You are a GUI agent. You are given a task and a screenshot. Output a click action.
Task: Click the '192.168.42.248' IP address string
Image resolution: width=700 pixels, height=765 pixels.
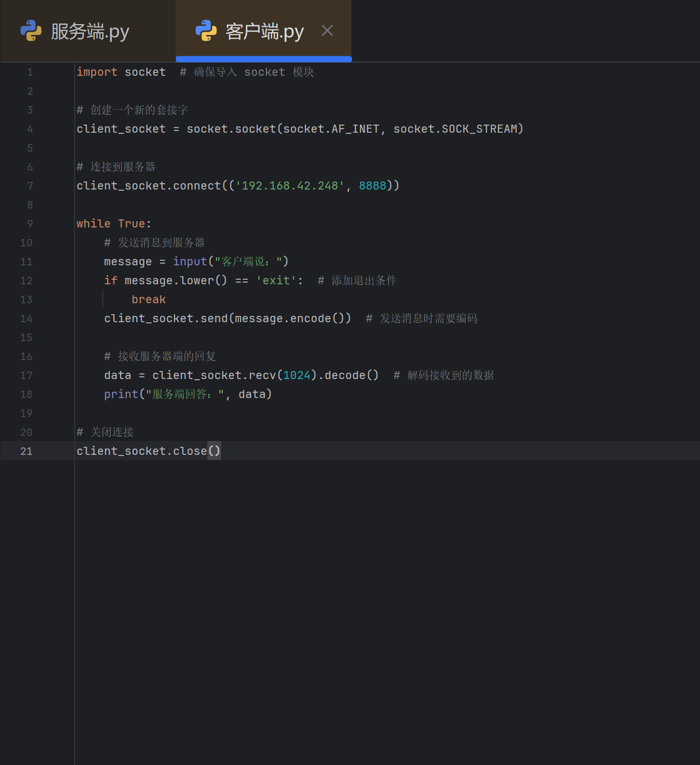[x=290, y=186]
